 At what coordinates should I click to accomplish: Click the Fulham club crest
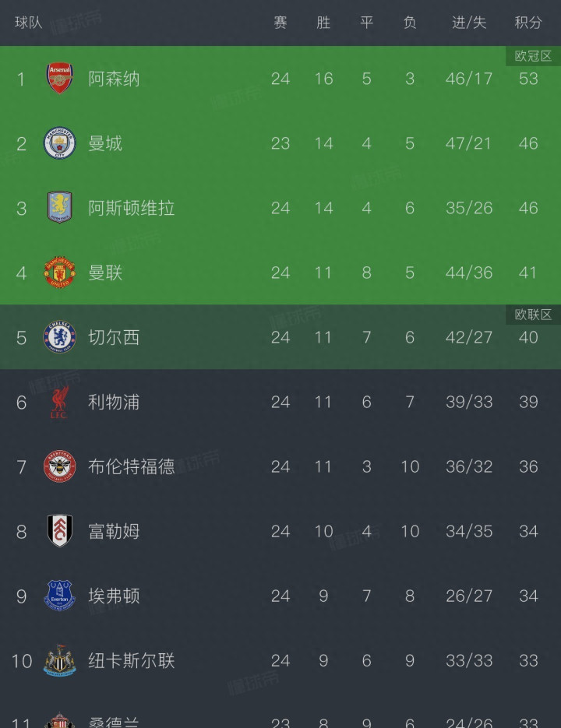60,531
